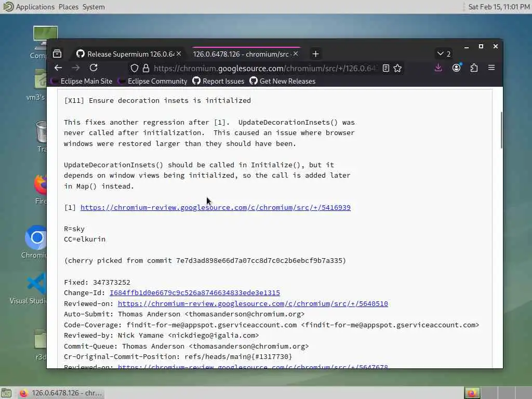Screen dimensions: 532x399
Task: Open the Get New Releases bookmark
Action: coord(282,81)
